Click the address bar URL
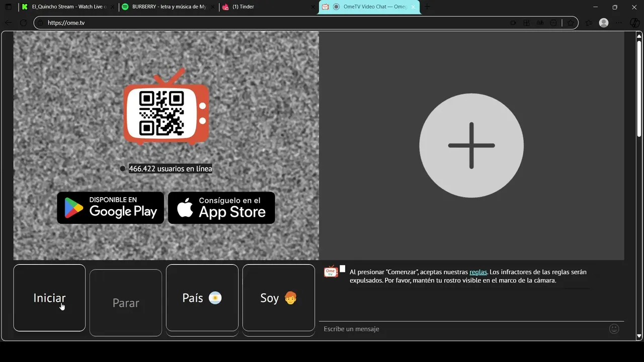The width and height of the screenshot is (644, 362). (66, 23)
